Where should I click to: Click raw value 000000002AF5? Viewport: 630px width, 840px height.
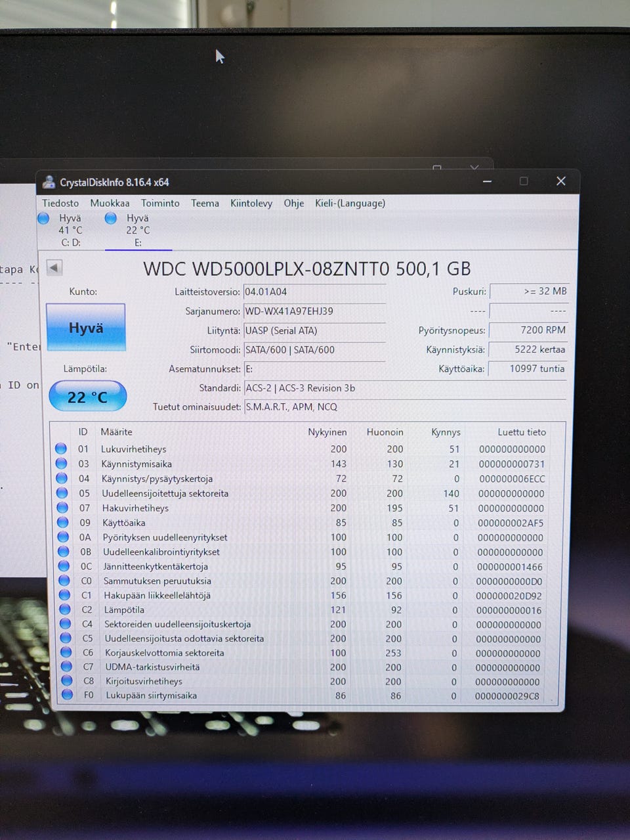(511, 523)
